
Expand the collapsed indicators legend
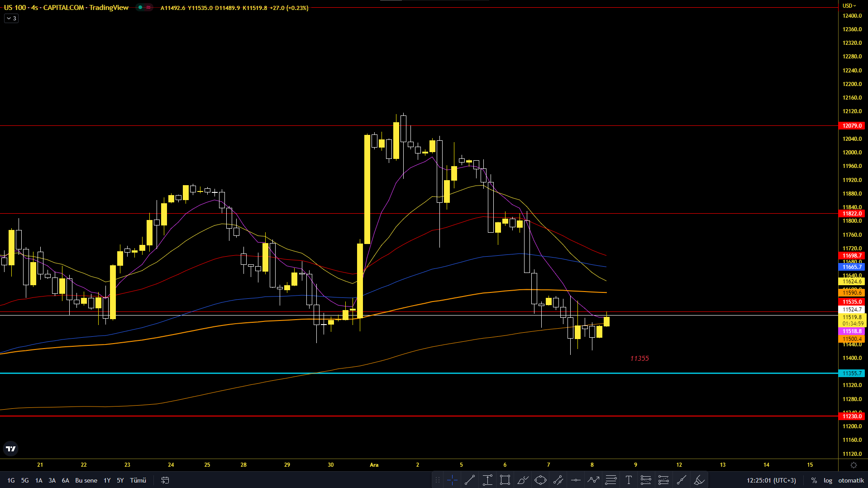coord(11,19)
